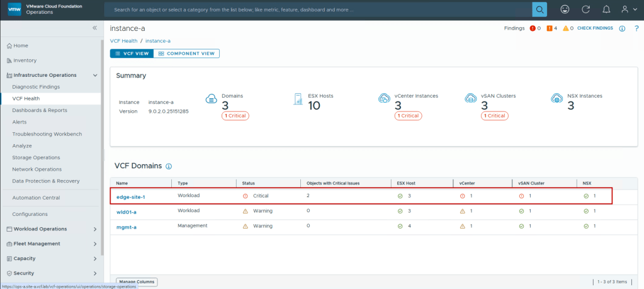This screenshot has height=289, width=644.
Task: Click Warning status icon for wld01-a
Action: tap(245, 211)
